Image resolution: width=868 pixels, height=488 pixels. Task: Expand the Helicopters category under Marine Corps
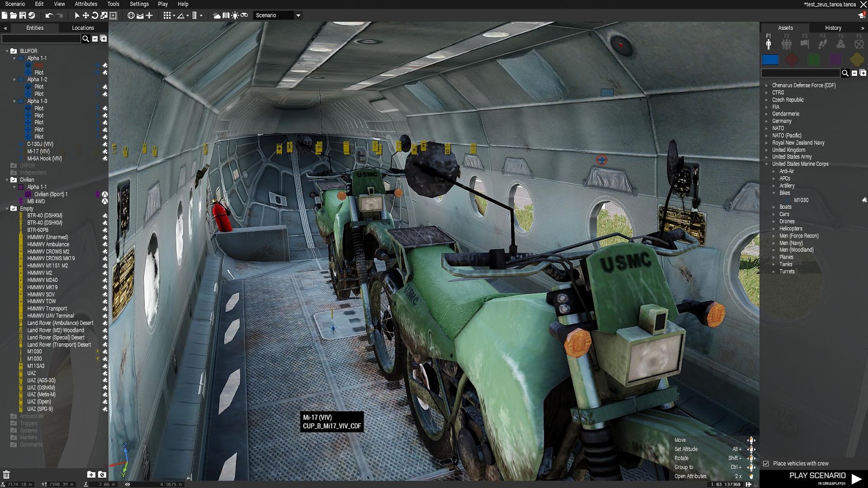pyautogui.click(x=774, y=228)
